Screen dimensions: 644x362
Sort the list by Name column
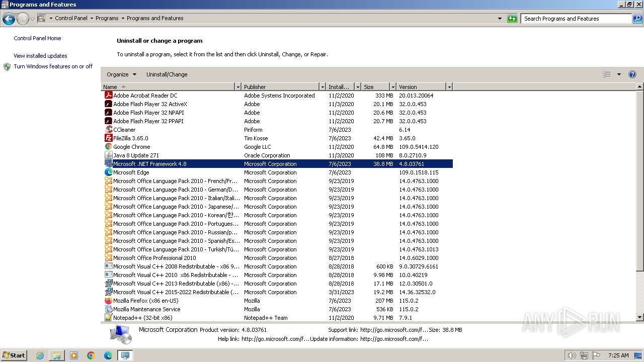(x=168, y=87)
